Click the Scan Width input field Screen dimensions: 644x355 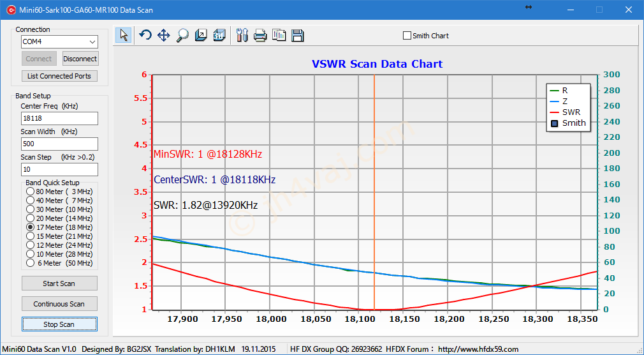click(x=59, y=144)
